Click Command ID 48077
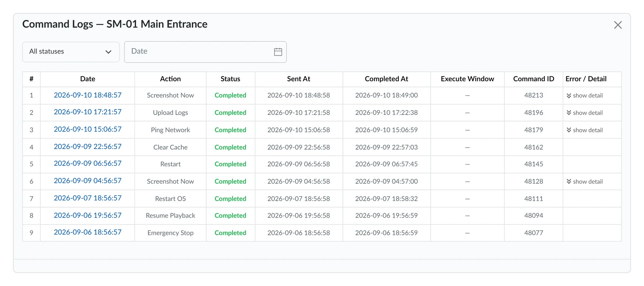This screenshot has width=644, height=286. coord(534,233)
